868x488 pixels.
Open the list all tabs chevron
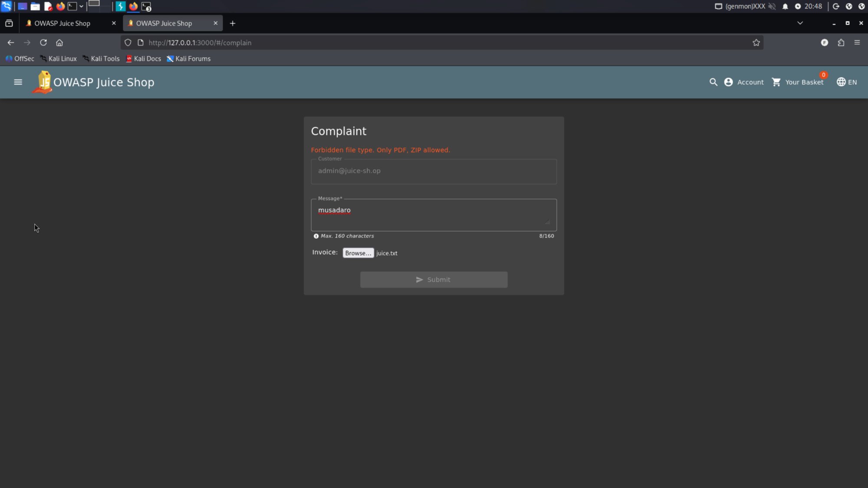click(800, 23)
